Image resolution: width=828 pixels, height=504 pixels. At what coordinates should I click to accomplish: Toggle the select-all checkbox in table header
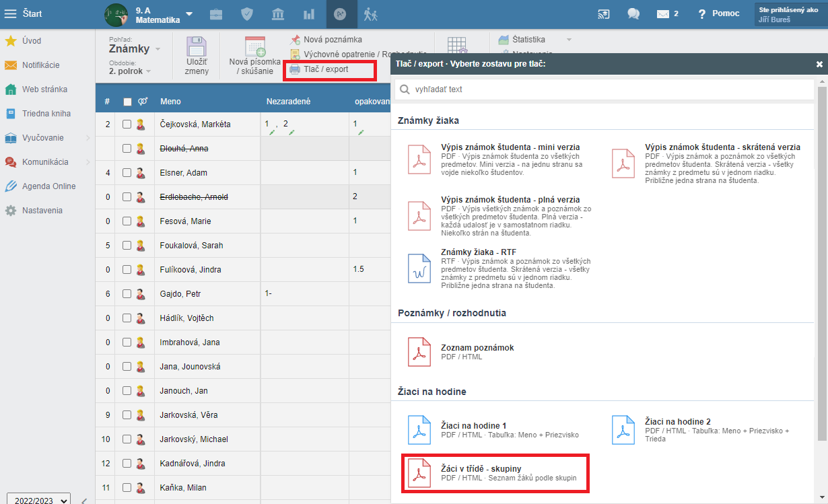point(127,102)
